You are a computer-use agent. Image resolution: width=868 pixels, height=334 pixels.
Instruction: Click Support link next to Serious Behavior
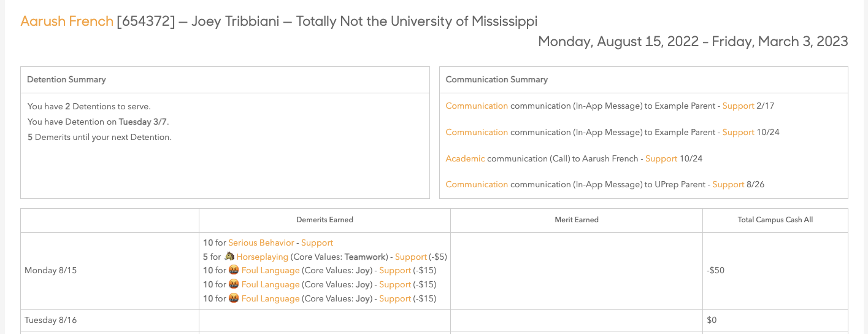tap(317, 243)
